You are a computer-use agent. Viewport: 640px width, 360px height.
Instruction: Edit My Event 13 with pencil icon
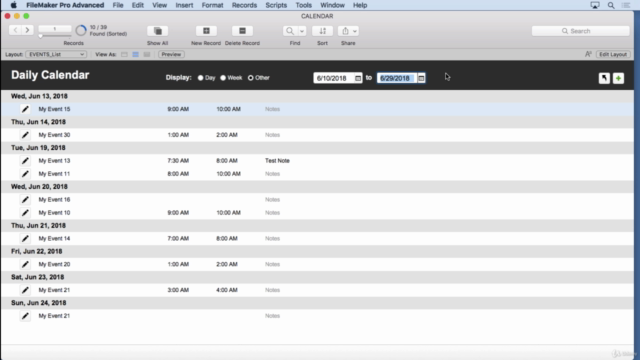pos(25,160)
